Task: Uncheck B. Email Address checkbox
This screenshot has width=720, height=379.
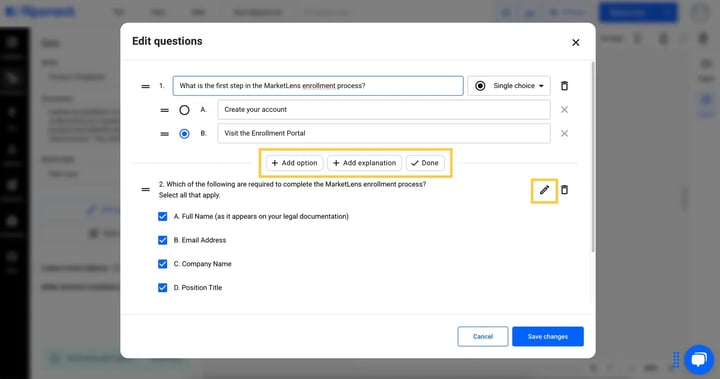Action: (x=163, y=240)
